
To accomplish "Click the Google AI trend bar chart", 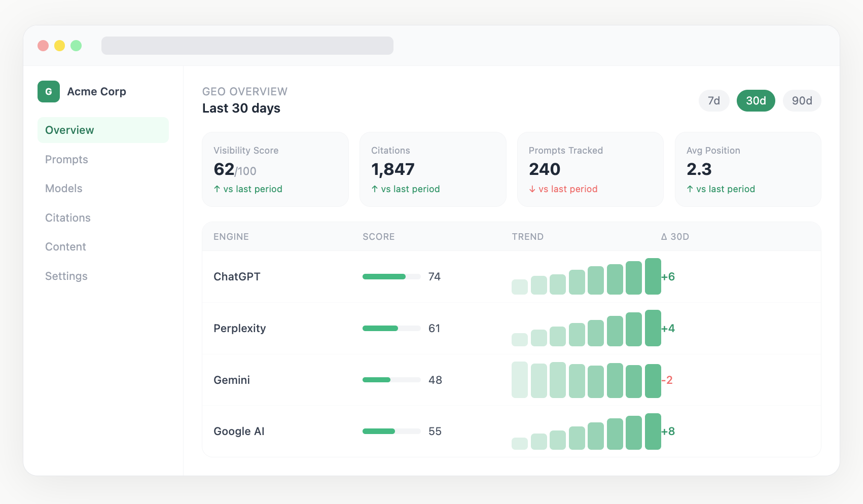I will (x=586, y=431).
